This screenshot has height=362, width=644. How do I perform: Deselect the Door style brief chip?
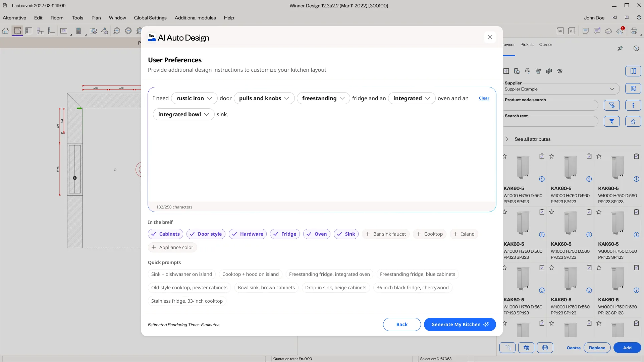[x=206, y=234]
